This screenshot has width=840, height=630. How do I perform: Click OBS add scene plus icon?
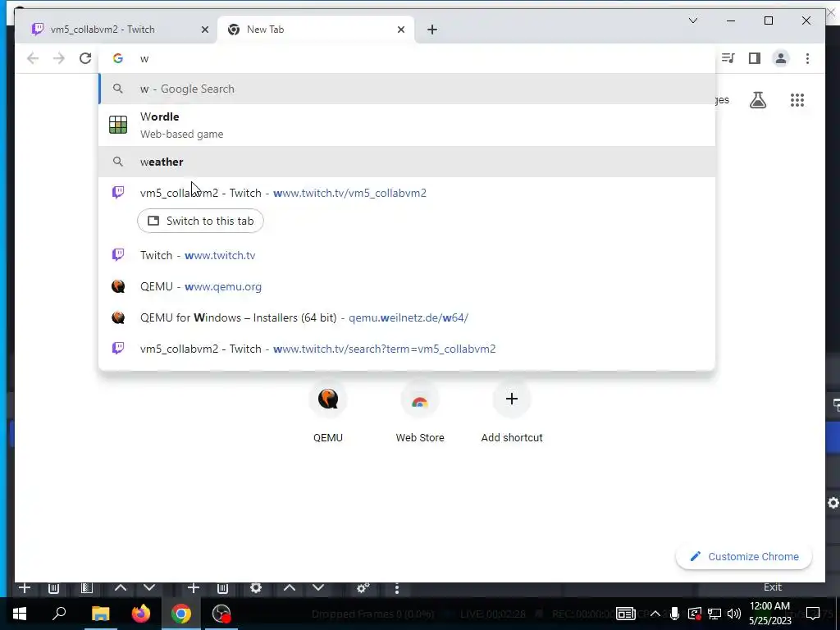24,588
